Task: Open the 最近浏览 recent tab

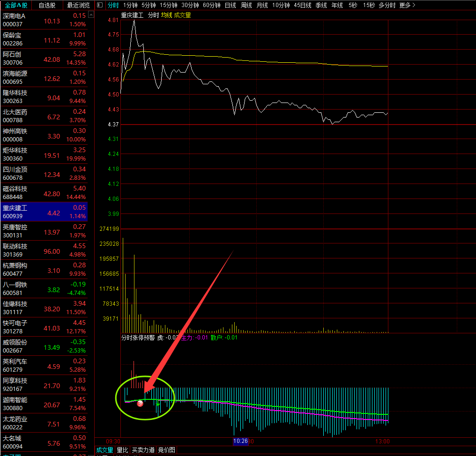Action: [x=78, y=5]
